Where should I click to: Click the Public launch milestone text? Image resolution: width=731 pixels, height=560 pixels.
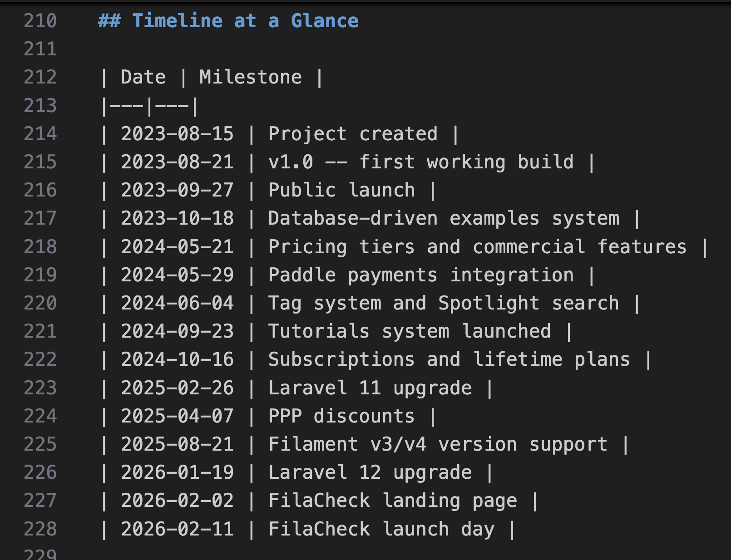341,190
